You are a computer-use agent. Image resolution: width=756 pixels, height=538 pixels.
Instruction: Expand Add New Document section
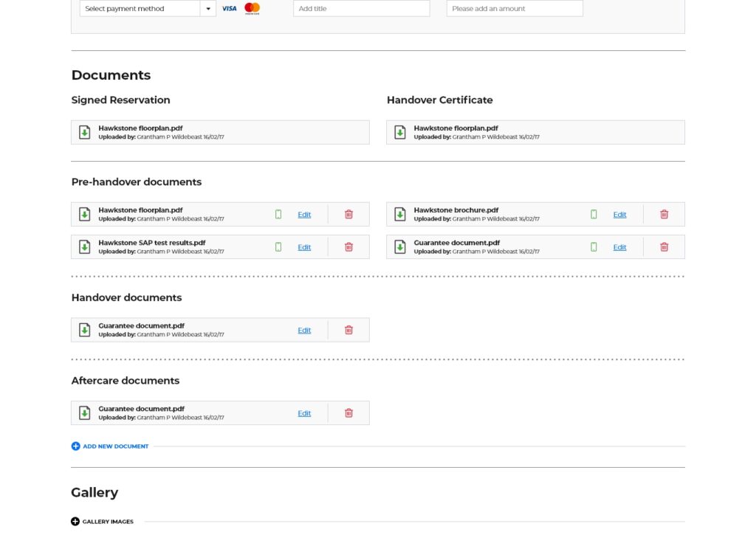click(75, 446)
